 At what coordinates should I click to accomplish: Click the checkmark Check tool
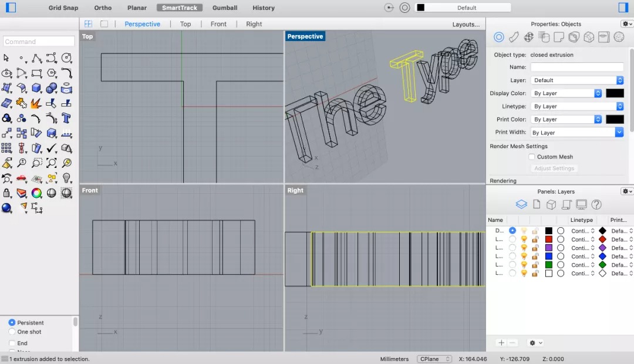click(51, 148)
